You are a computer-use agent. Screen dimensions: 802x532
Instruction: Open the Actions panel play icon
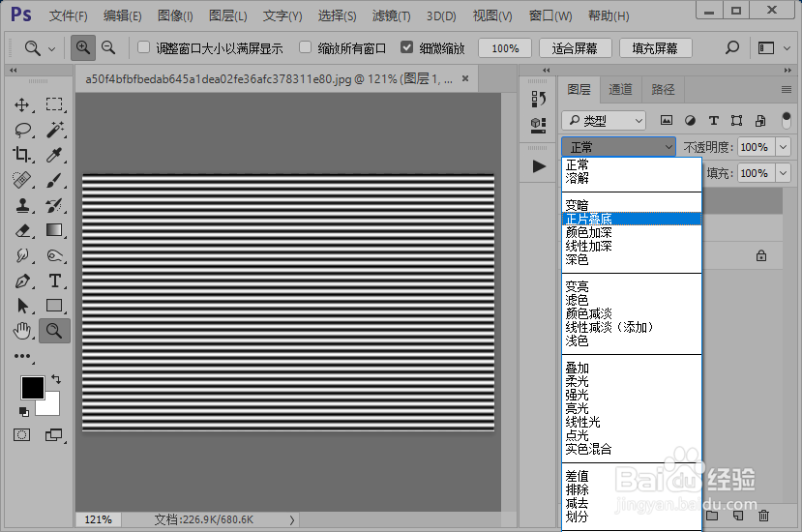[x=538, y=166]
